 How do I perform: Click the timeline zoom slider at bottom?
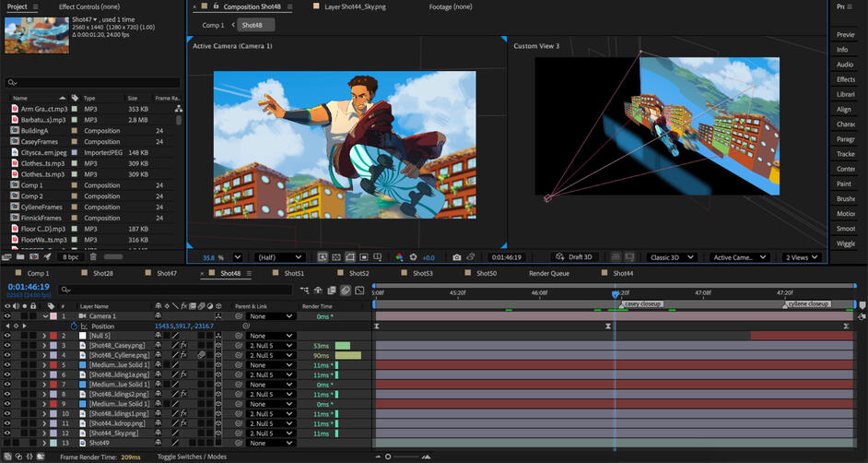405,457
